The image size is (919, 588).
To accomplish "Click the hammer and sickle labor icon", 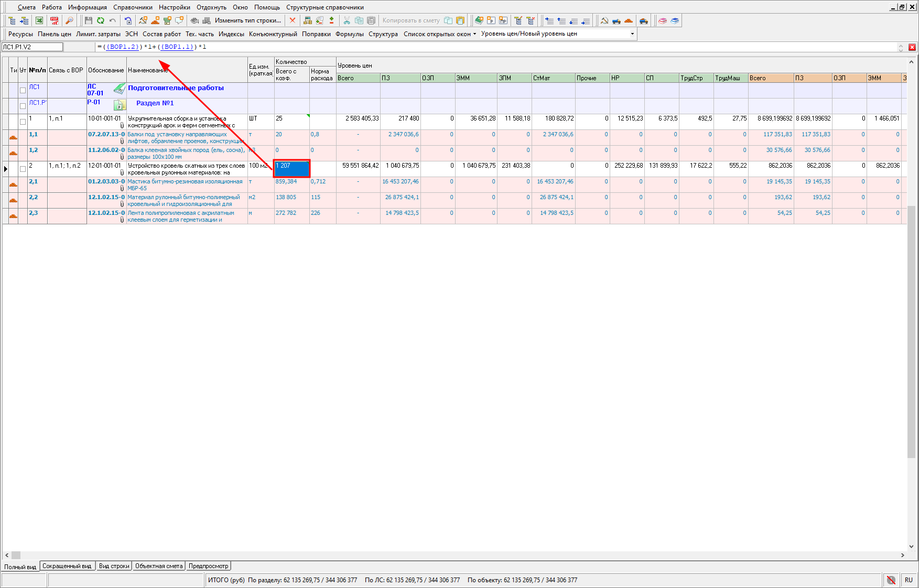I will pyautogui.click(x=604, y=20).
